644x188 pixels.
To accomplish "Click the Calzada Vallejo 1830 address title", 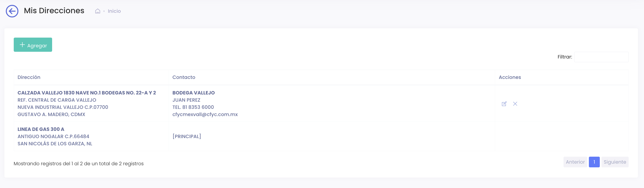I will coord(87,93).
